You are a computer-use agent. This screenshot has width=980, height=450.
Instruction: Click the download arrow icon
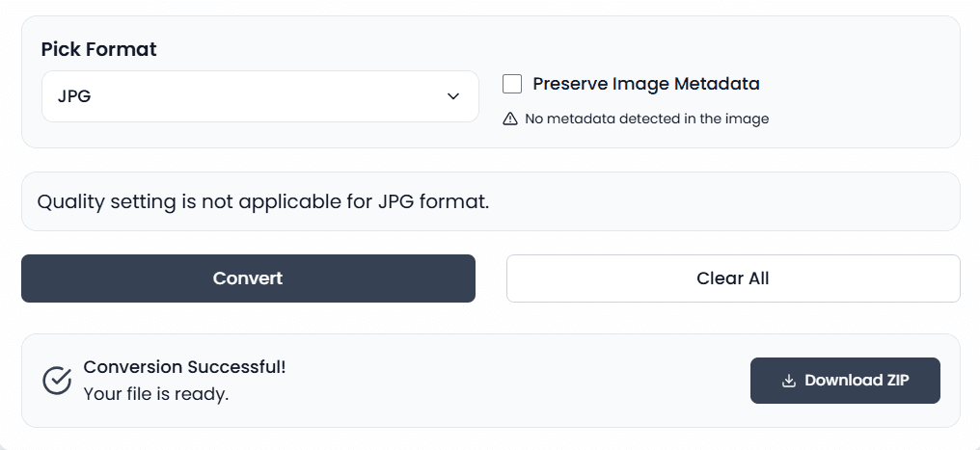click(x=789, y=381)
